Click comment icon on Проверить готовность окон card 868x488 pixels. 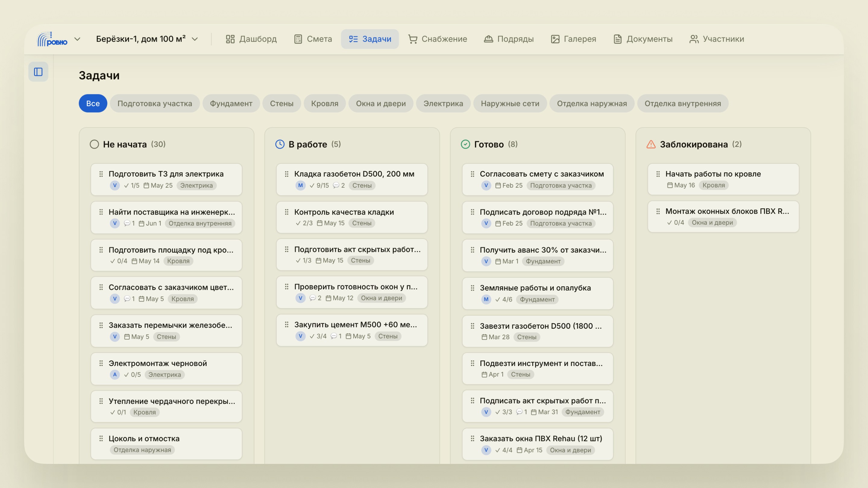coord(313,298)
